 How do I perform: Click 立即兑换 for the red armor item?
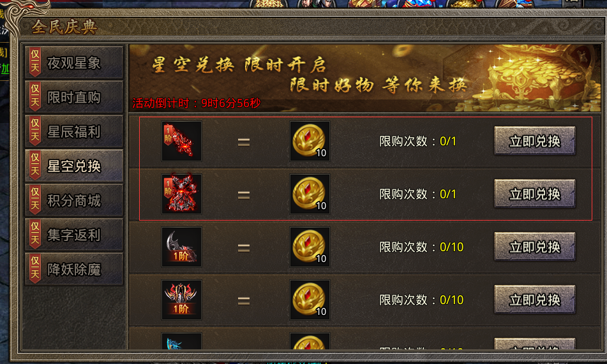[x=535, y=194]
